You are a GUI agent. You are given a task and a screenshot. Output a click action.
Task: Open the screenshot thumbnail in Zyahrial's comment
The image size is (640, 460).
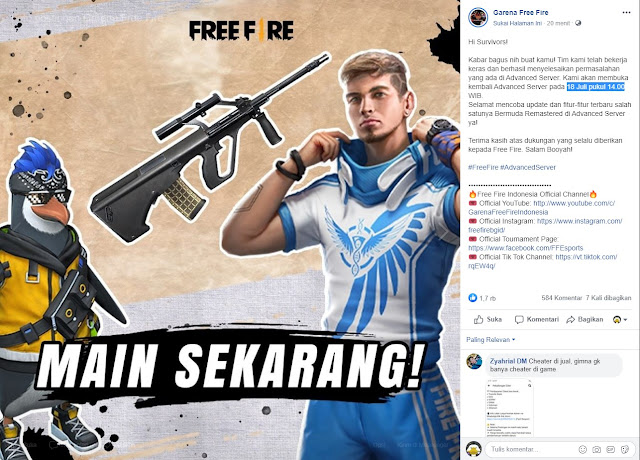coord(509,408)
